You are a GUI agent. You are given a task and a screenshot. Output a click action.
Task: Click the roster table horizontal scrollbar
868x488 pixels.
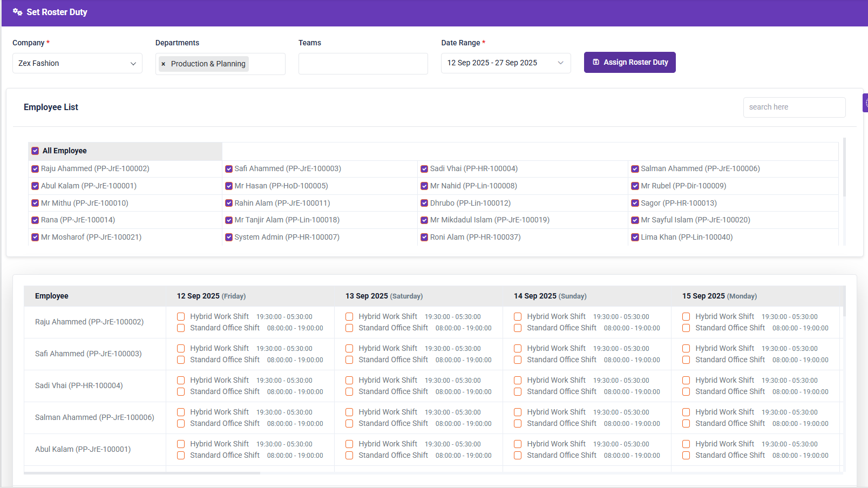point(142,473)
